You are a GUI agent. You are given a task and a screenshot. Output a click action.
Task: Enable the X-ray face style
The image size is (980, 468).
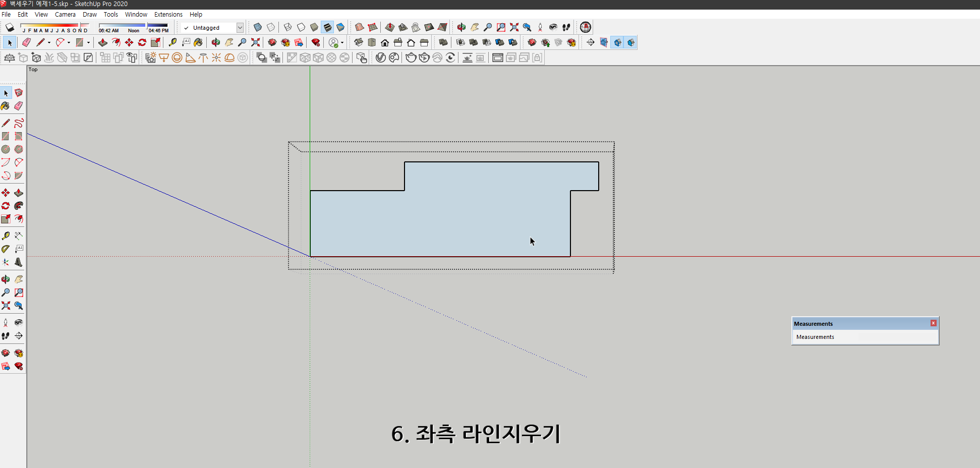click(x=258, y=27)
